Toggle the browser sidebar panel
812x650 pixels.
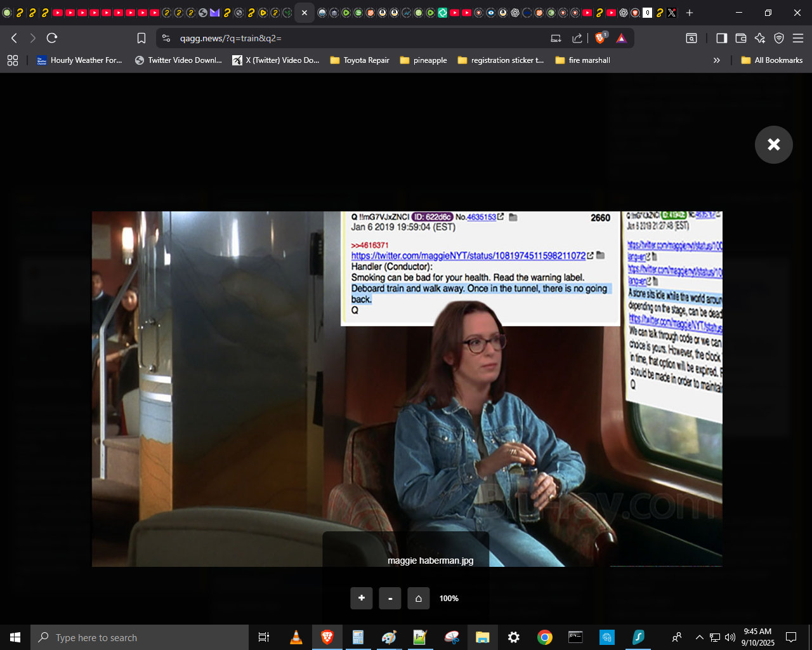pyautogui.click(x=721, y=38)
